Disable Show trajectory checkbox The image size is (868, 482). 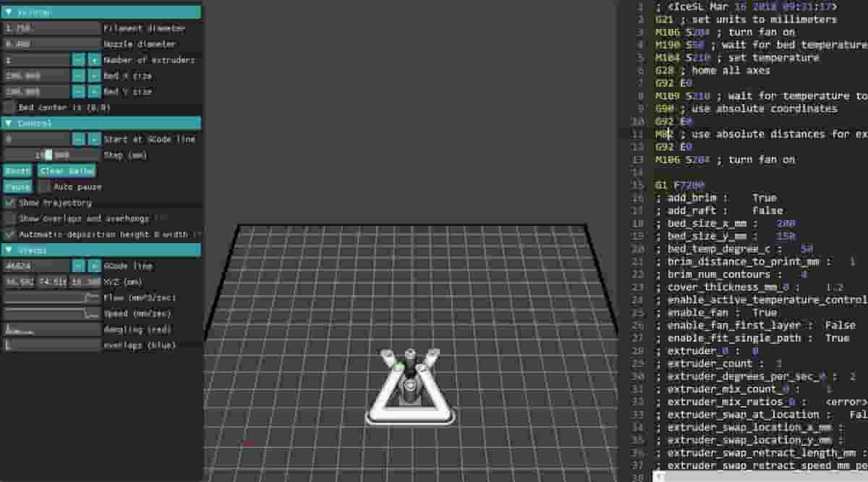tap(9, 203)
